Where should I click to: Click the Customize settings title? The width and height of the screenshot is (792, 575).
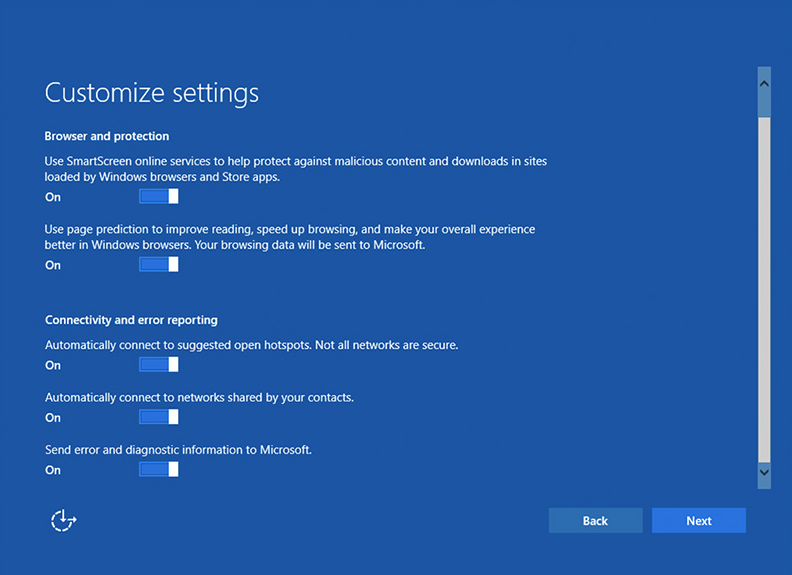point(152,93)
